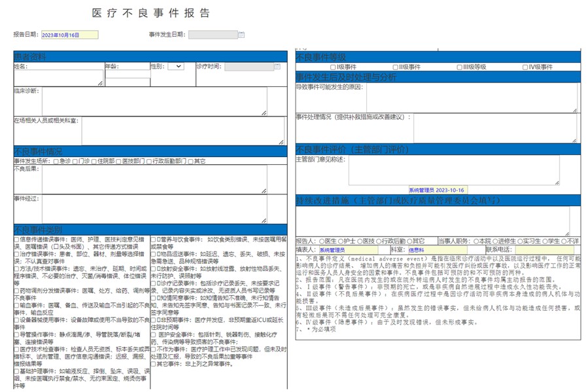
Task: Check the IV级事件 checkbox
Action: (x=525, y=67)
